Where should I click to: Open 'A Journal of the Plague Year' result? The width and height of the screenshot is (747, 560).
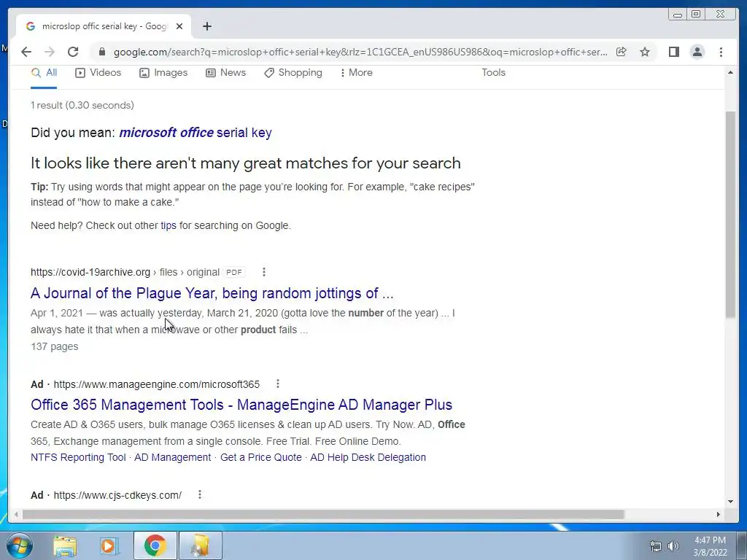212,293
